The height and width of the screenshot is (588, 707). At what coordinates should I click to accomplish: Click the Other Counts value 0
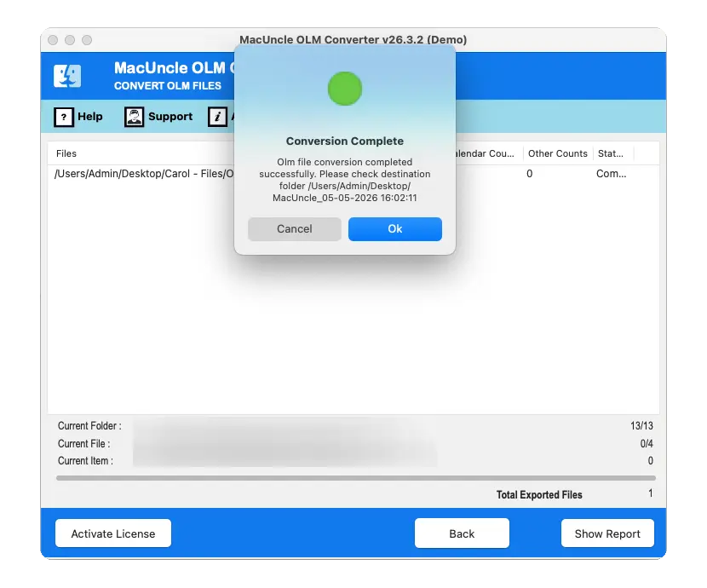coord(529,174)
